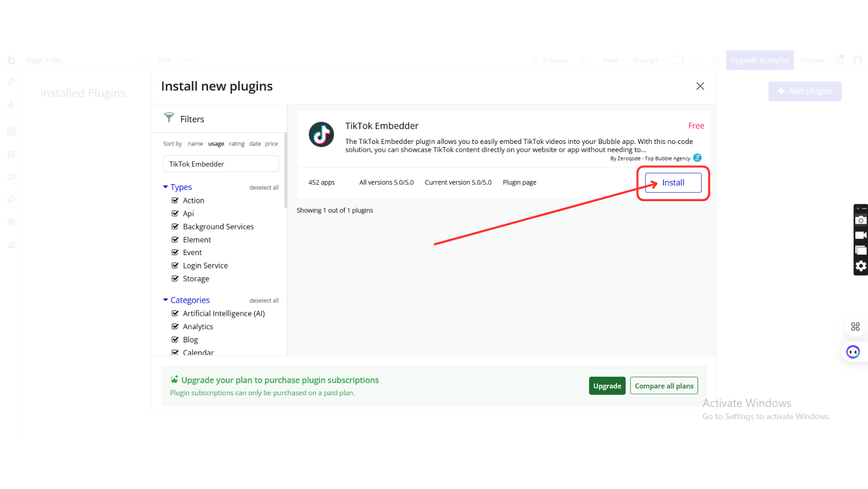Viewport: 868px width, 489px height.
Task: Close the Install new plugins dialog
Action: pos(700,86)
